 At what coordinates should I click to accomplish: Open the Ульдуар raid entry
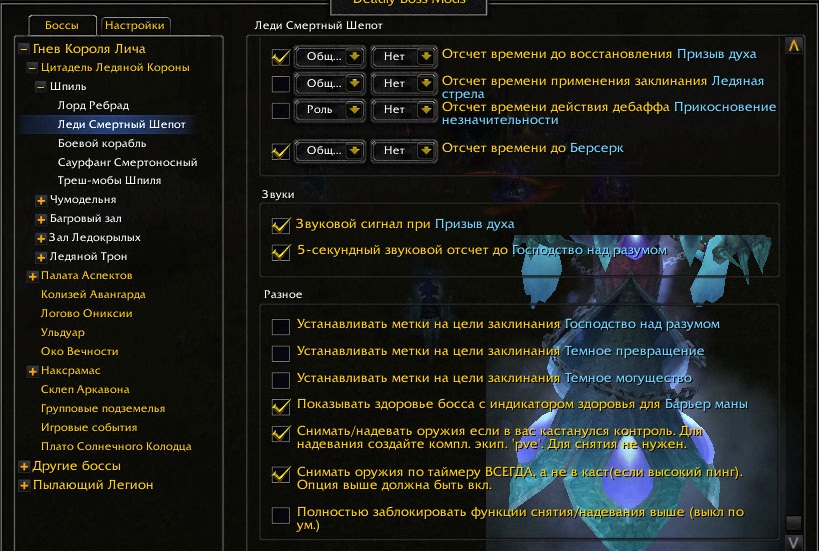click(x=63, y=332)
